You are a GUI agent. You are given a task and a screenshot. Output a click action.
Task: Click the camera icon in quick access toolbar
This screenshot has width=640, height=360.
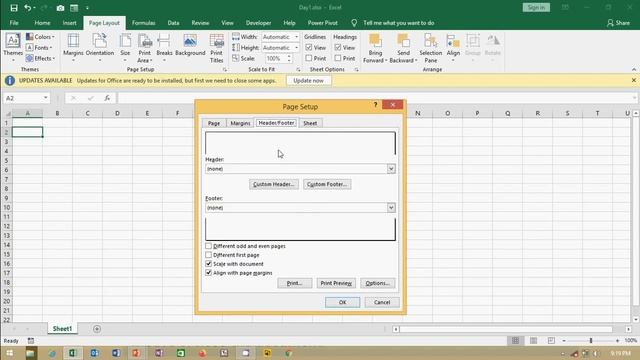coord(60,8)
